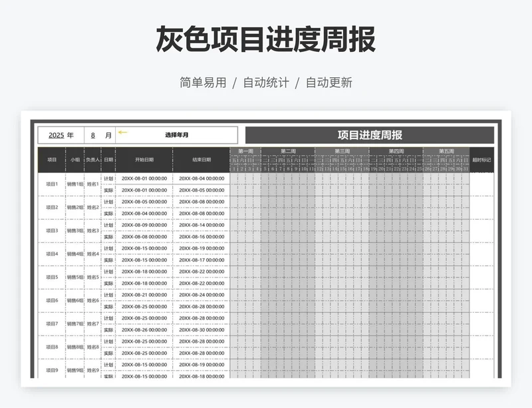Click 项目1 计划 start date 20XX-08-01

click(144, 178)
